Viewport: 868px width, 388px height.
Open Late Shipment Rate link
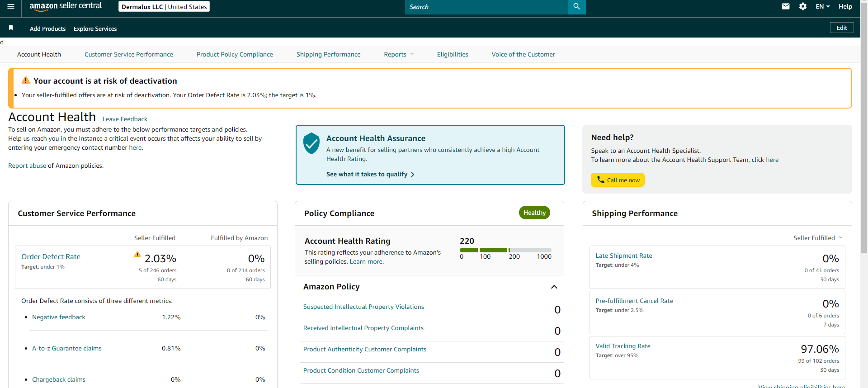click(624, 256)
